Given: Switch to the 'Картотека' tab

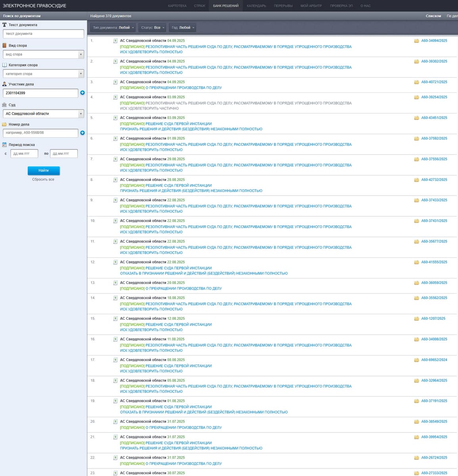Looking at the screenshot, I should click(x=177, y=6).
